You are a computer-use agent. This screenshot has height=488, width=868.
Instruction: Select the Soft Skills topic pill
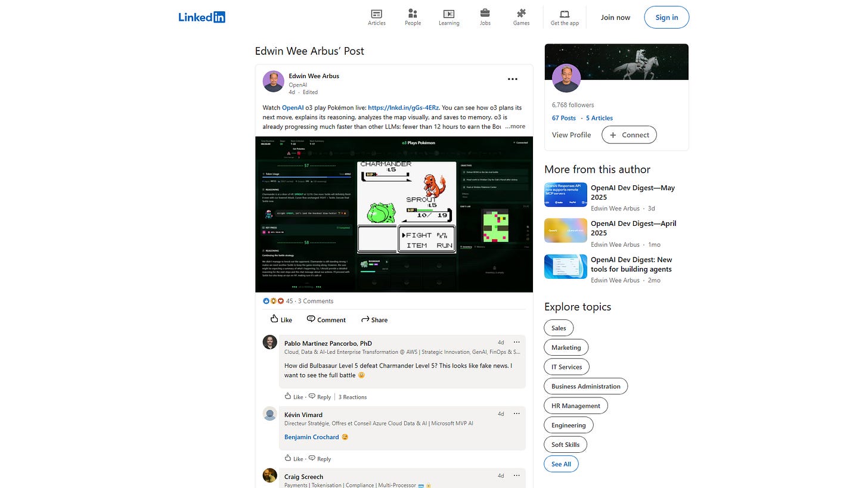pyautogui.click(x=566, y=445)
